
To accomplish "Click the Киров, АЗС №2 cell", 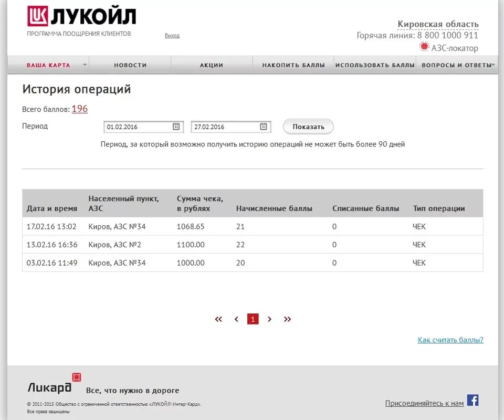I will click(x=115, y=245).
